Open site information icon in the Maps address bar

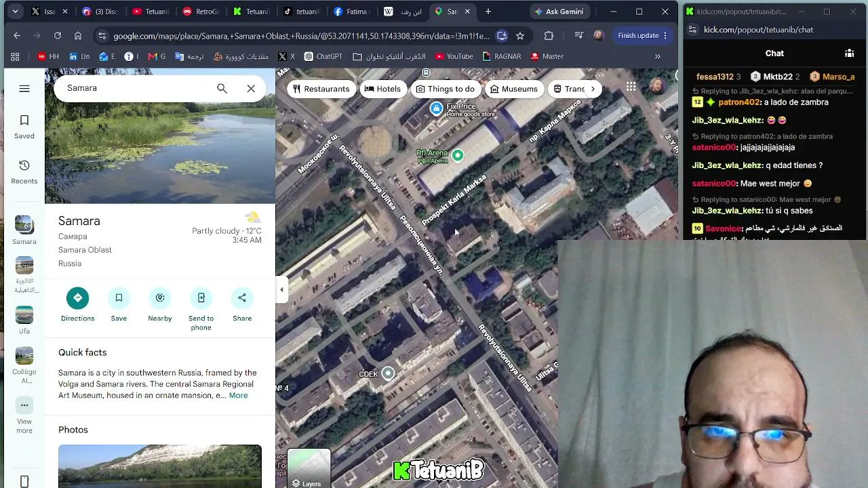(101, 36)
